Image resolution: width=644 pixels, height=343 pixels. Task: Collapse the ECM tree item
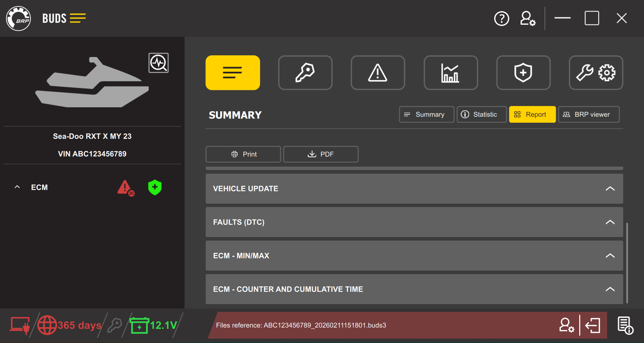tap(17, 187)
